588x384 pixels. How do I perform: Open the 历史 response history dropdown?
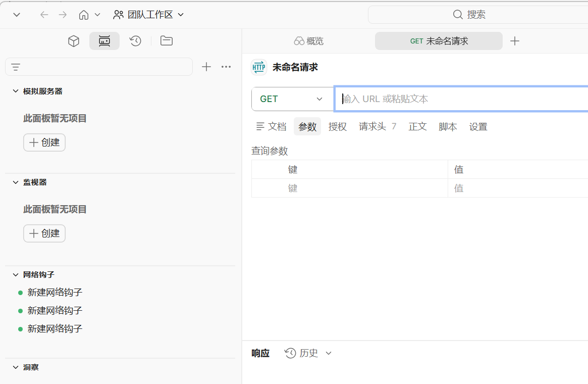(x=308, y=353)
